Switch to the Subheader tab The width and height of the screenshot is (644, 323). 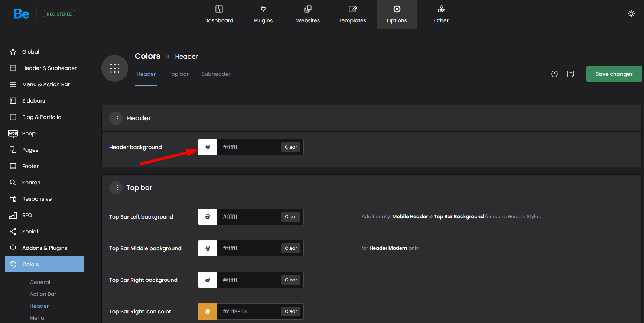(x=216, y=74)
